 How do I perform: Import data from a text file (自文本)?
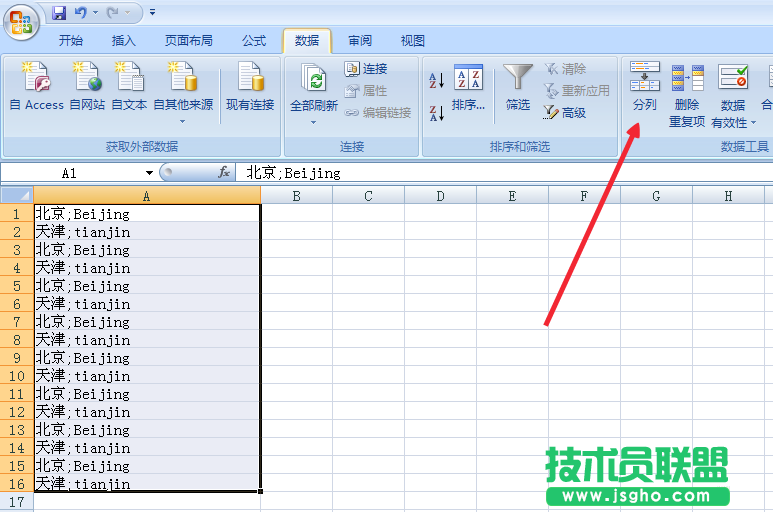129,86
